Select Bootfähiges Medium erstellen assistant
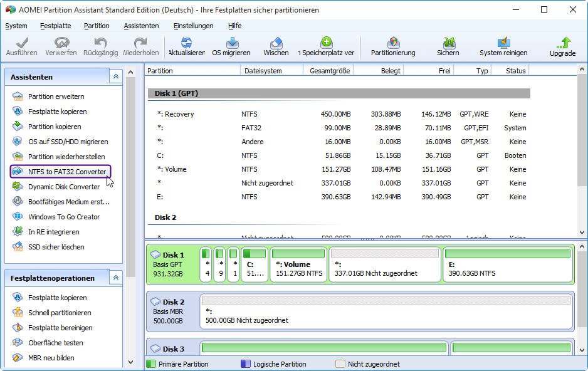Screen dimensions: 588x371 (x=61, y=202)
